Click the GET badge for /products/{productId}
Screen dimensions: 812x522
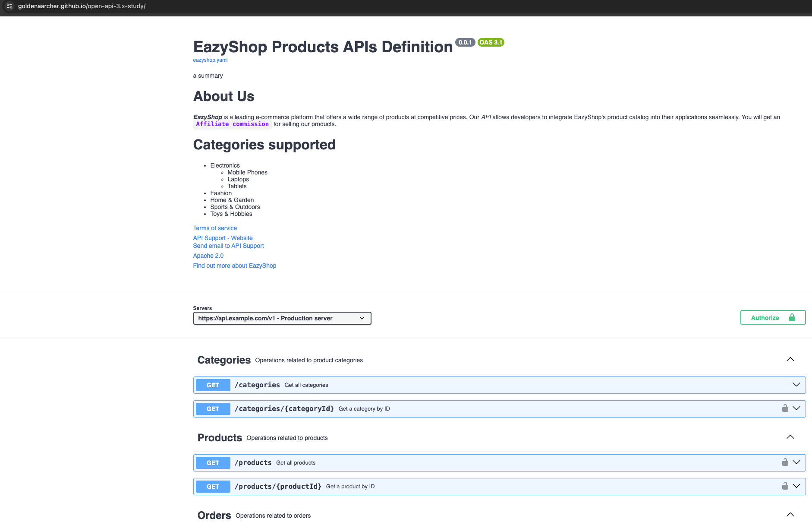pos(213,487)
